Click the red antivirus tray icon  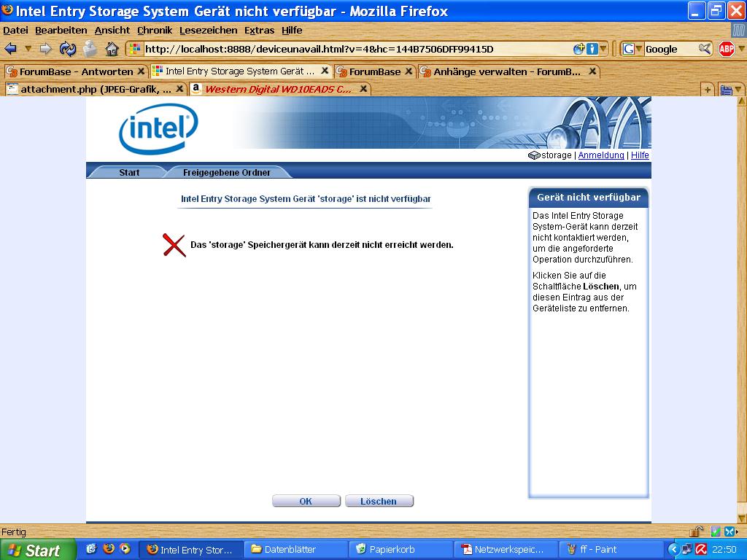click(701, 549)
